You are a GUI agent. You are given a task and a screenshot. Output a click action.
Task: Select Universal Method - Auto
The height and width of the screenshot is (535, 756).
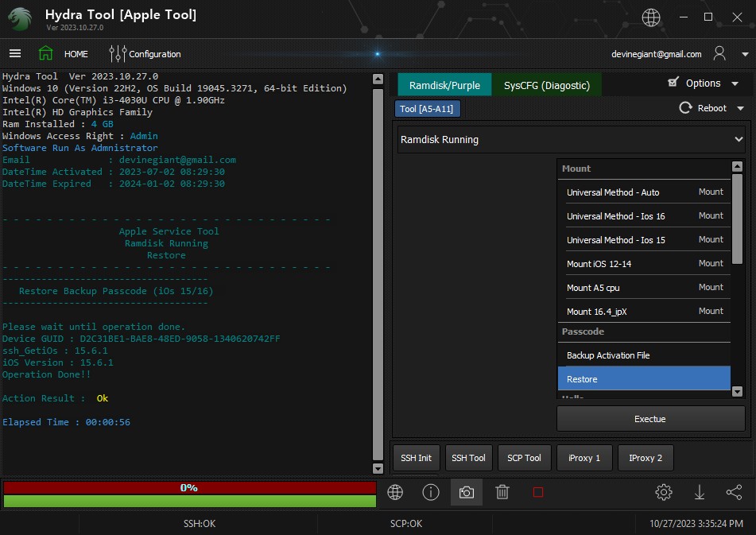tap(644, 192)
